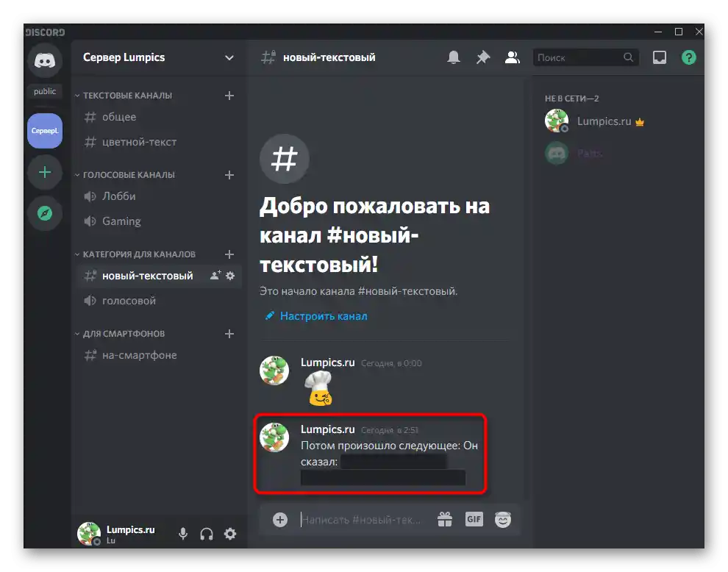
Task: Open Lumpics.ru avatar on emoji message
Action: [274, 371]
